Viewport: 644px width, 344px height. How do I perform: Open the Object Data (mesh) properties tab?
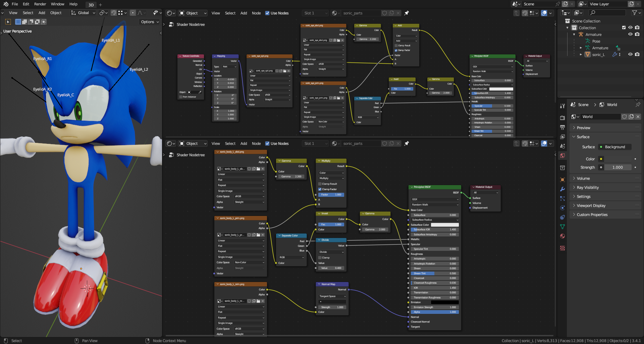coord(562,227)
